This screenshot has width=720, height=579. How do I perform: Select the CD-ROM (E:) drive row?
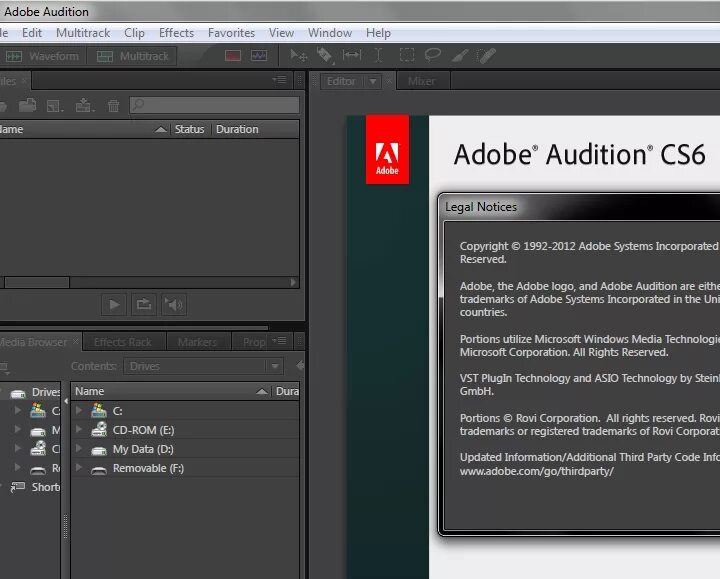pyautogui.click(x=186, y=430)
